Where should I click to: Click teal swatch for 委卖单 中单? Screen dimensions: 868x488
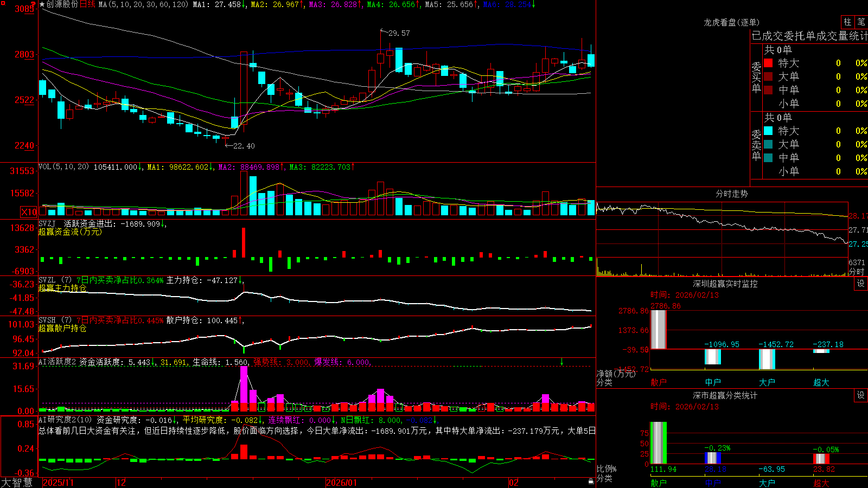pos(768,158)
